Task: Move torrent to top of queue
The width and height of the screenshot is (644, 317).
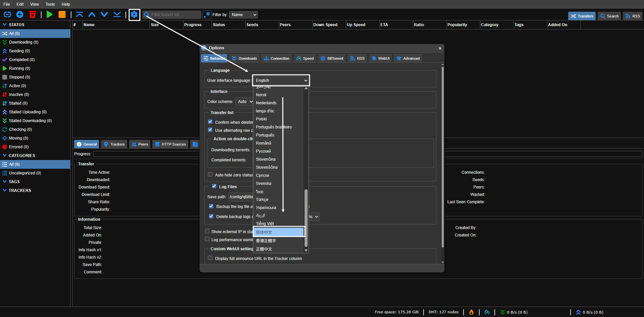Action: pyautogui.click(x=79, y=14)
